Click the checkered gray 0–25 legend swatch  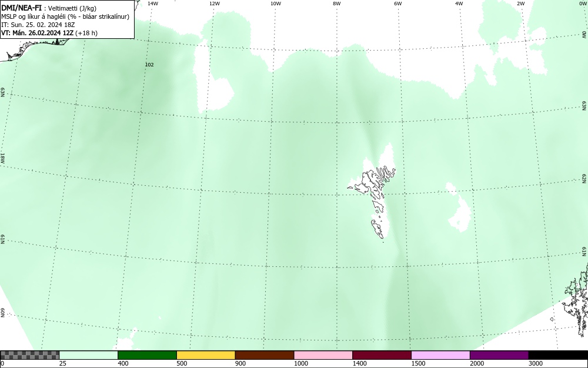(29, 355)
